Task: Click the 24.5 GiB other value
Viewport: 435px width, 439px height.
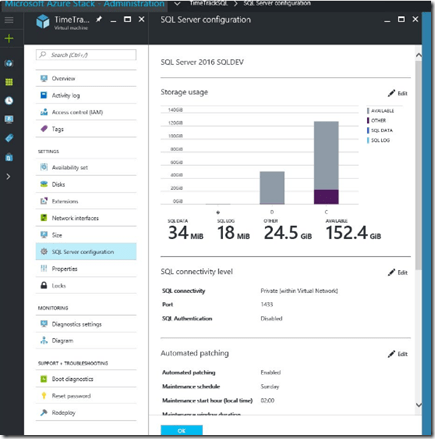Action: click(288, 233)
